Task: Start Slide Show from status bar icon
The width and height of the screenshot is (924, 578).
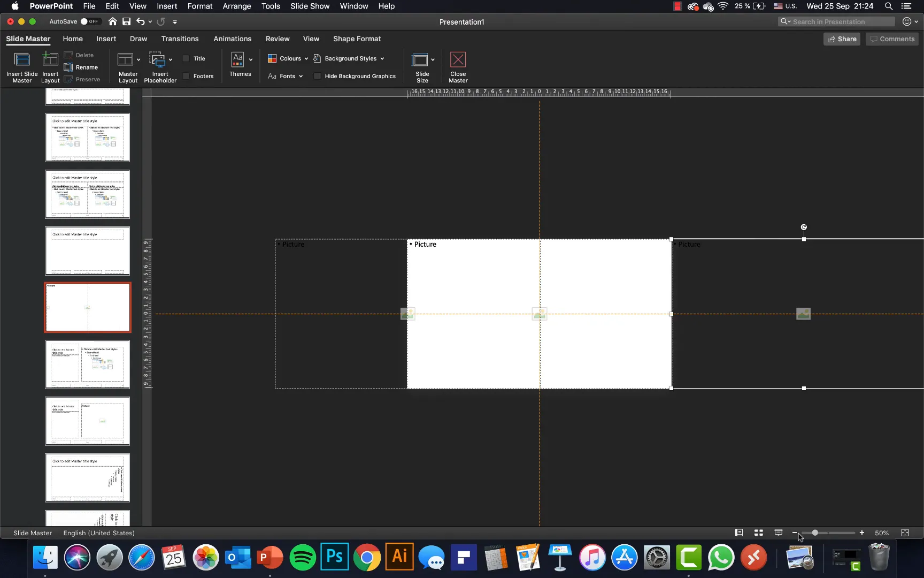Action: [779, 533]
